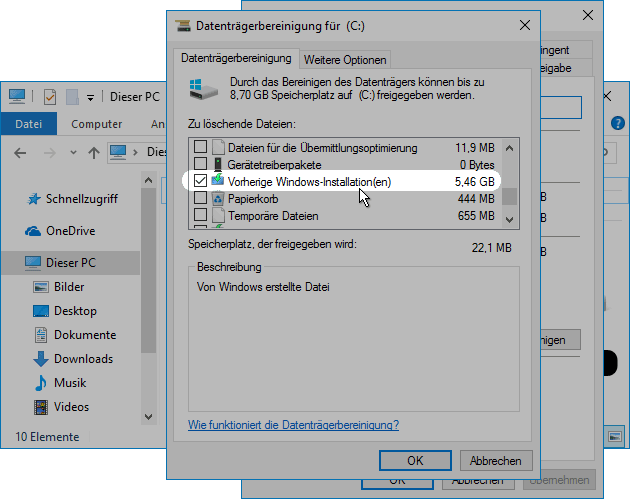The height and width of the screenshot is (499, 630).
Task: Click the file list scrollbar thumb
Action: [x=509, y=197]
